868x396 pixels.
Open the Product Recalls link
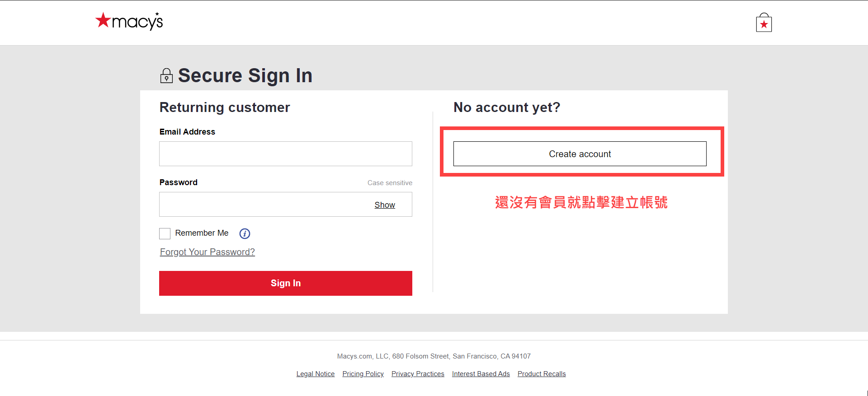(542, 374)
